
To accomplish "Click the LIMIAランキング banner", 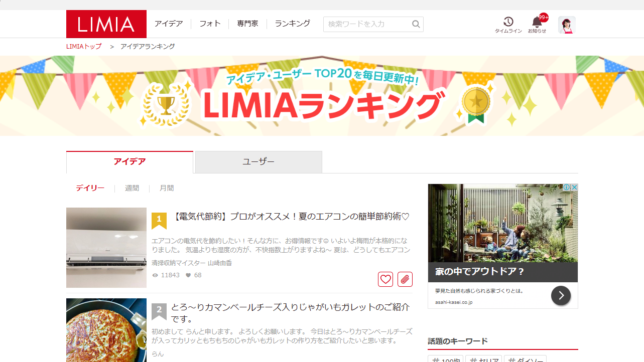I will (322, 96).
